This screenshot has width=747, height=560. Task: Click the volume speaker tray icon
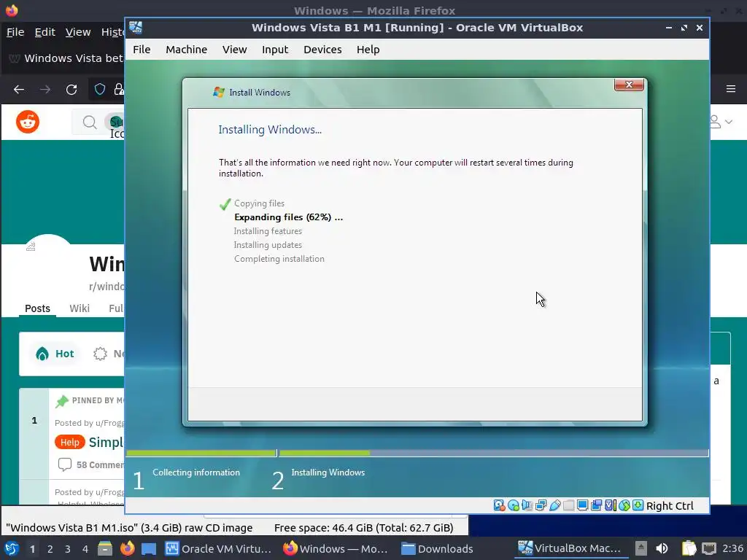[662, 548]
